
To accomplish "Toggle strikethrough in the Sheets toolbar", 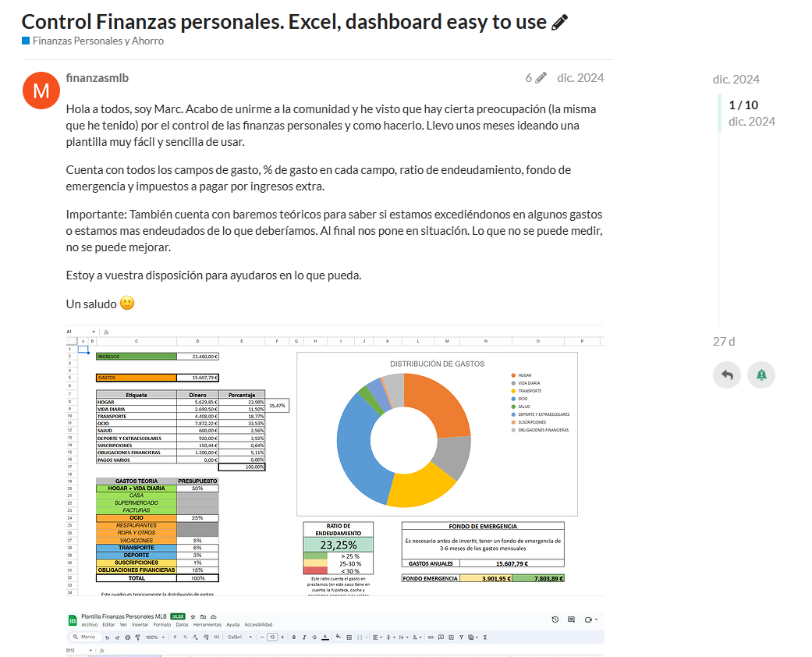I will pos(314,637).
